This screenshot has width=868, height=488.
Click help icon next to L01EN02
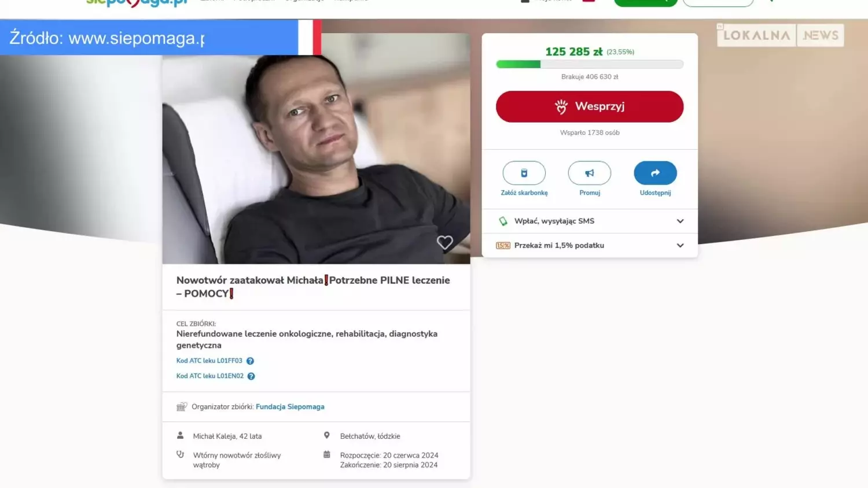(x=251, y=376)
